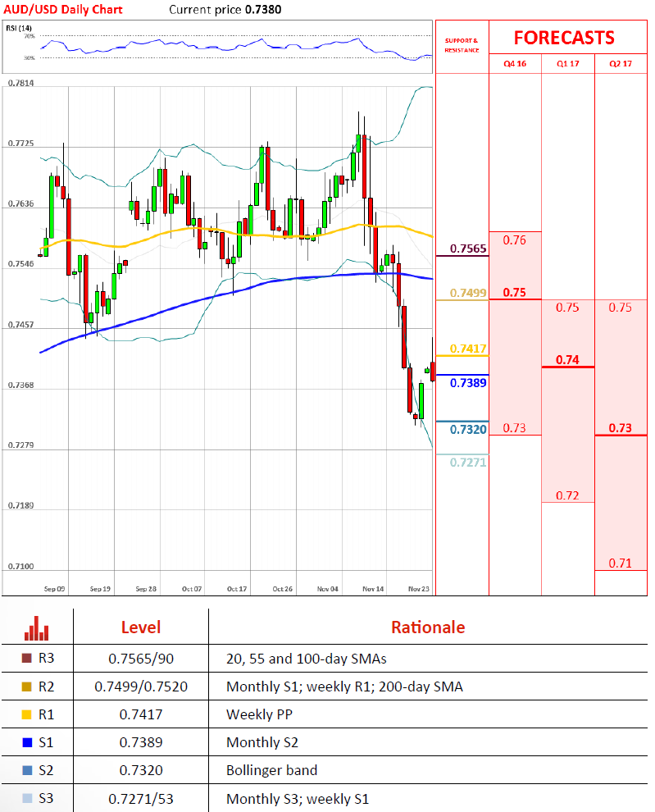Click the 0.7636 price axis label
The height and width of the screenshot is (812, 655).
click(x=20, y=204)
